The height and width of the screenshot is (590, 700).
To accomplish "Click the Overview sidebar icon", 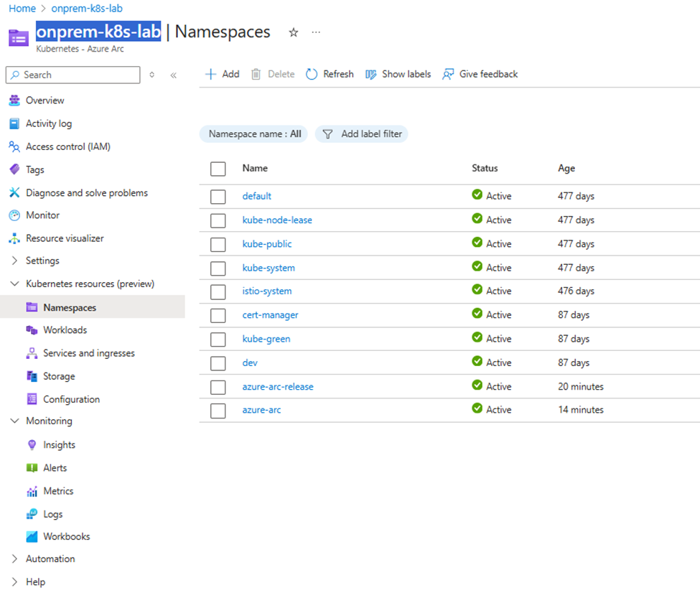I will [x=14, y=100].
